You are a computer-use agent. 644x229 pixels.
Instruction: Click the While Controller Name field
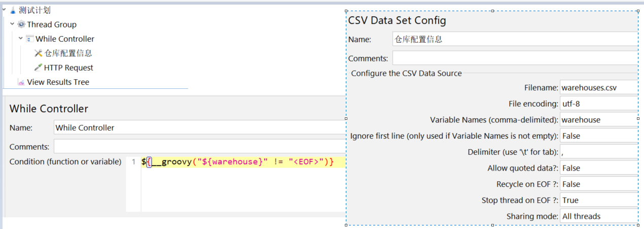click(x=199, y=128)
